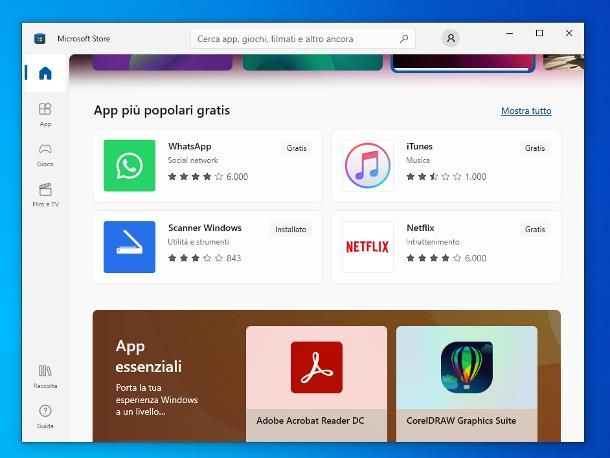This screenshot has height=458, width=610.
Task: Click the Installato button for Scanner Windows
Action: click(x=291, y=230)
